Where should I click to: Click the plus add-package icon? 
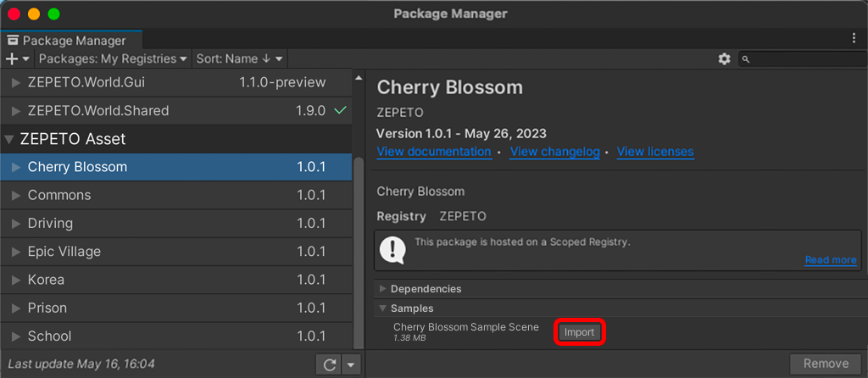point(12,58)
